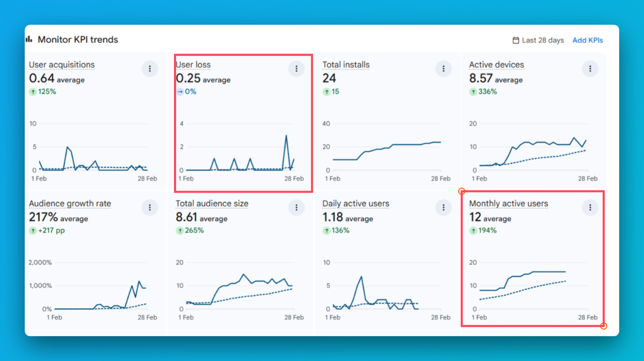Open the Daily active users options menu
This screenshot has width=644, height=361.
[443, 208]
